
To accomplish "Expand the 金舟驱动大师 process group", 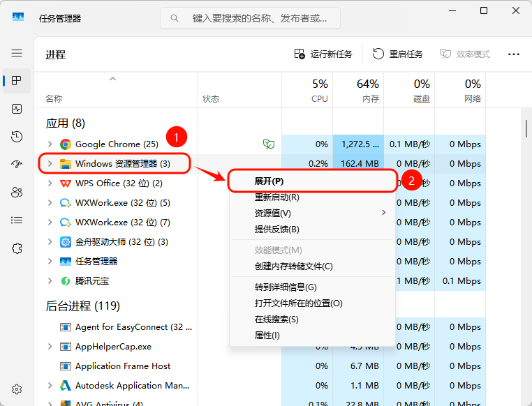I will [50, 242].
